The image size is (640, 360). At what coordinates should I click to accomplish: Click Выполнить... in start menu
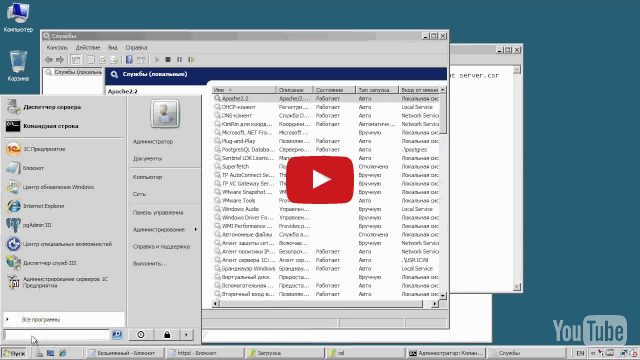[x=150, y=264]
